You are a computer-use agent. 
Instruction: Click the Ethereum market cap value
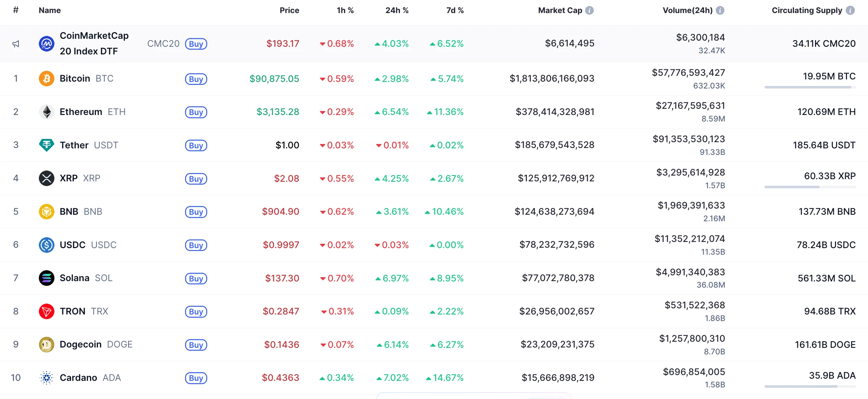pyautogui.click(x=555, y=112)
